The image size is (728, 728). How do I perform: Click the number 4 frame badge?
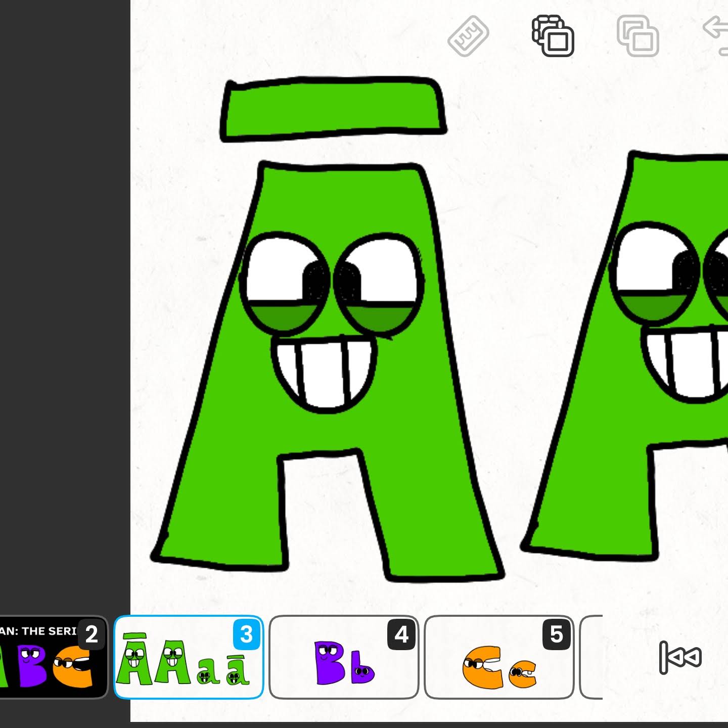coord(401,634)
